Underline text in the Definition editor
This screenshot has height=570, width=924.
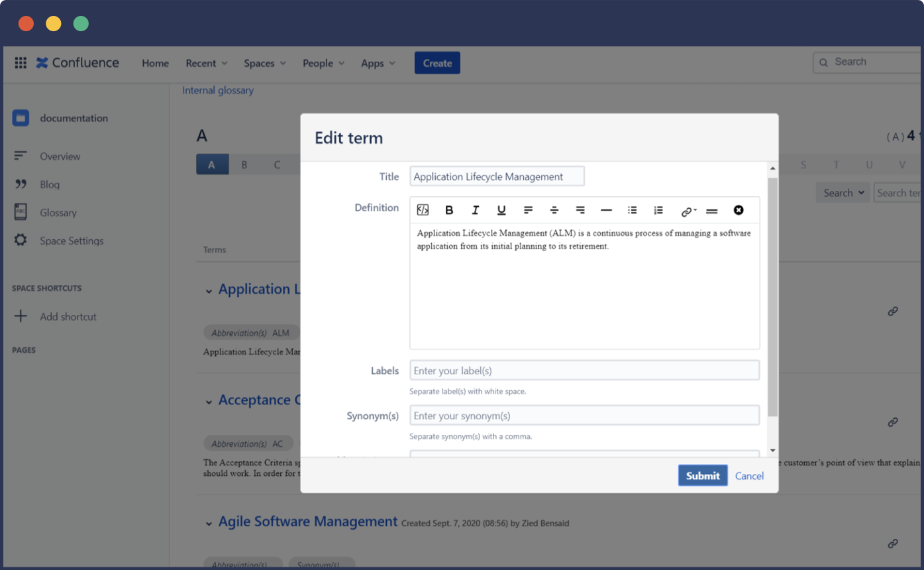click(x=501, y=210)
